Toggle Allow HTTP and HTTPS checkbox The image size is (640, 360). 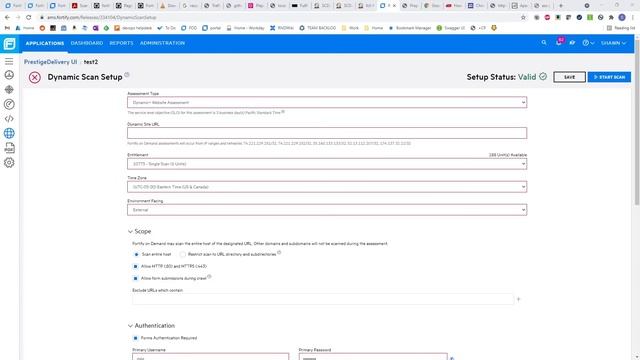click(x=136, y=266)
